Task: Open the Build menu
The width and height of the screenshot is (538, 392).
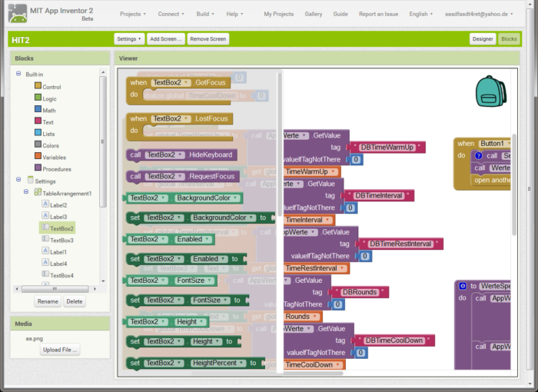Action: (205, 14)
